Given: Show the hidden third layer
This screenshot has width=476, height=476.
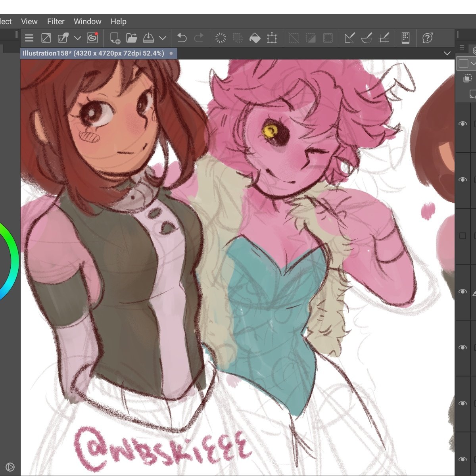Looking at the screenshot, I should (463, 236).
